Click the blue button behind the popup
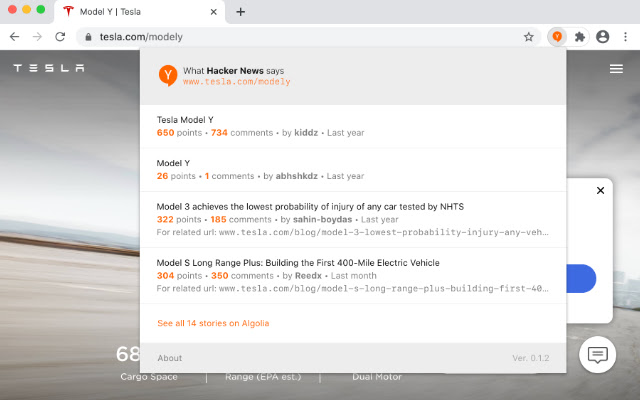 [581, 278]
